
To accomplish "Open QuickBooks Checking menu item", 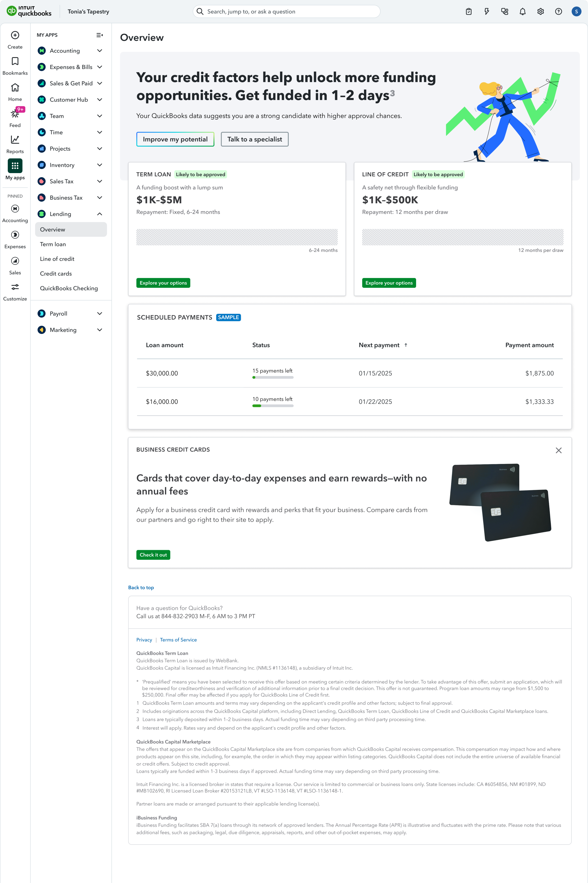I will click(69, 288).
